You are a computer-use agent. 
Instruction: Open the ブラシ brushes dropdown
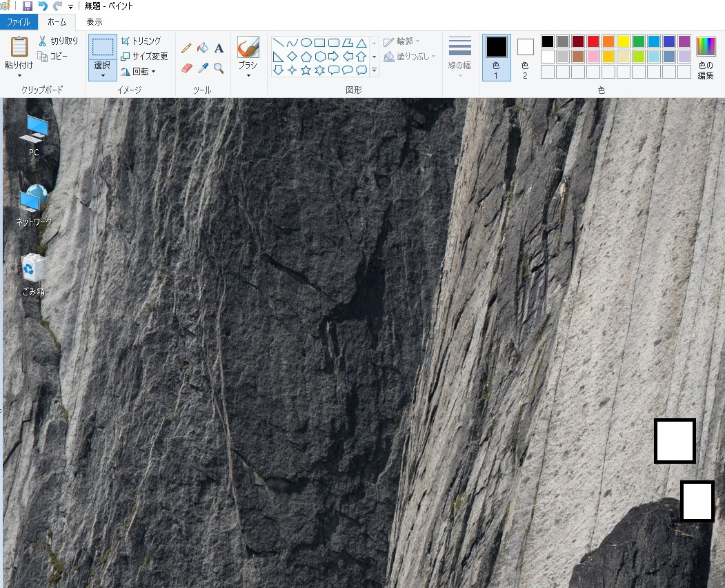point(248,75)
